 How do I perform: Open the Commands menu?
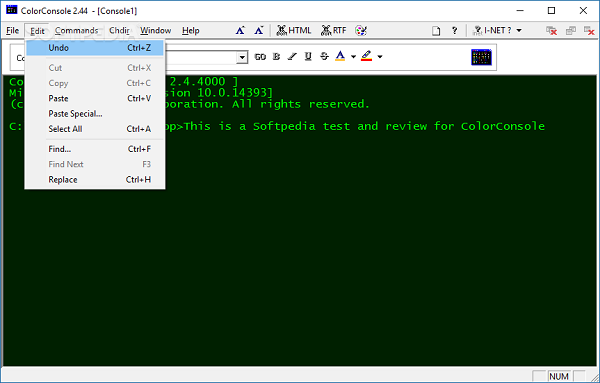(76, 30)
